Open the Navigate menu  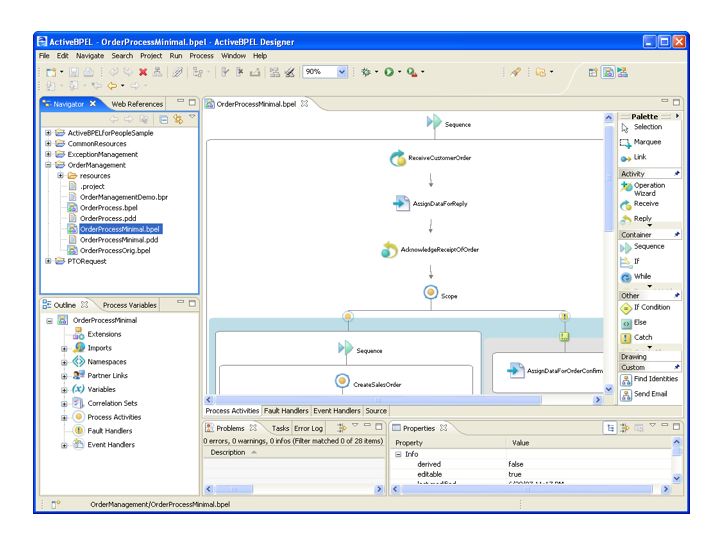click(x=90, y=56)
